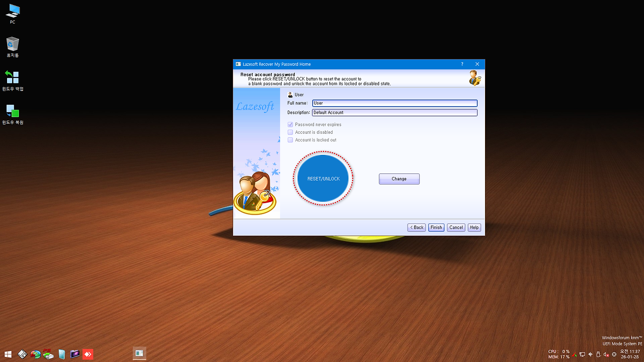Click the title bar question mark help icon
This screenshot has width=644, height=362.
(x=462, y=64)
